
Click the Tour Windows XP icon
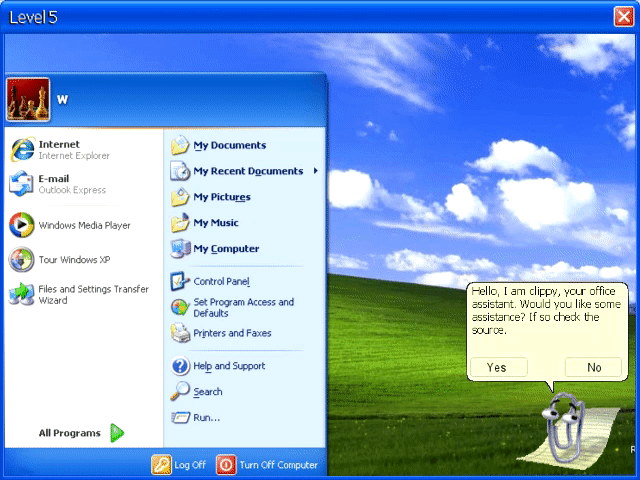pyautogui.click(x=22, y=259)
